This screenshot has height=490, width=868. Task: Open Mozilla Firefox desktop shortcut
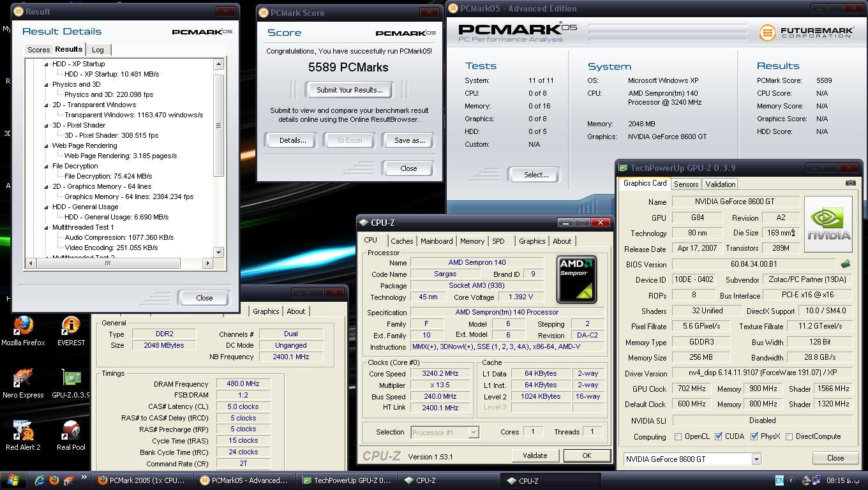tap(23, 332)
